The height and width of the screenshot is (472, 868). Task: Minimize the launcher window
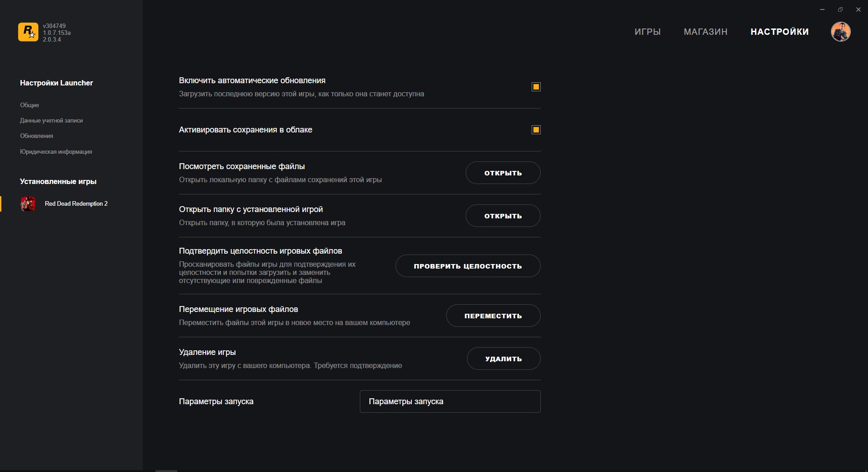[x=822, y=9]
